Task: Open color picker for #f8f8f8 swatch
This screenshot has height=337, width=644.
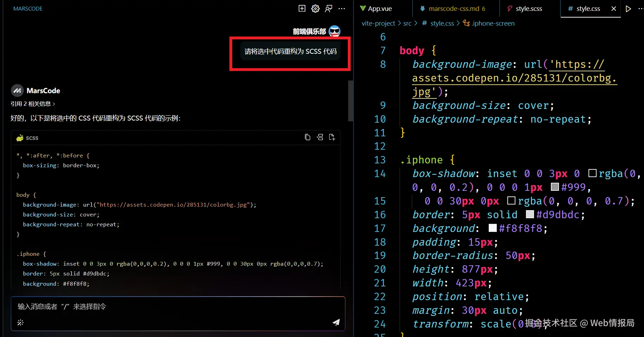Action: click(x=493, y=228)
